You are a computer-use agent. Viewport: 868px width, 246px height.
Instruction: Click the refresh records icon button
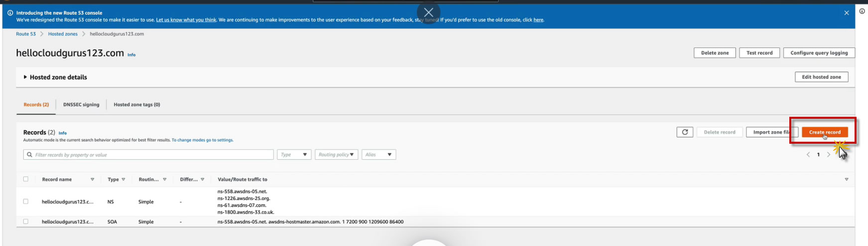(x=685, y=132)
